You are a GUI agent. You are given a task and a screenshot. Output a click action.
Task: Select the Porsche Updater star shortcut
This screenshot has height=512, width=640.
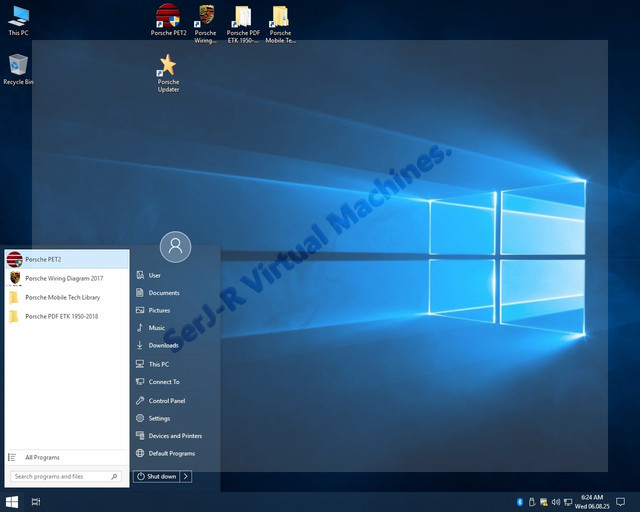tap(168, 73)
